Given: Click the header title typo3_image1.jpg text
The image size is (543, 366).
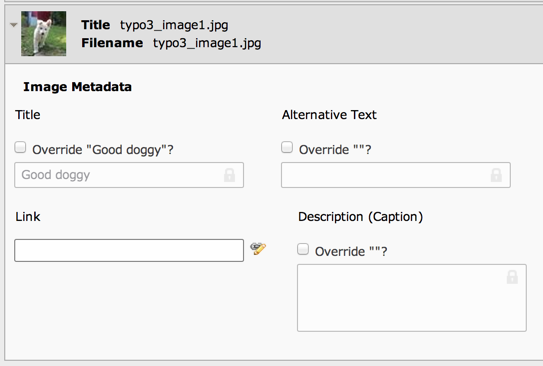Looking at the screenshot, I should coord(174,25).
